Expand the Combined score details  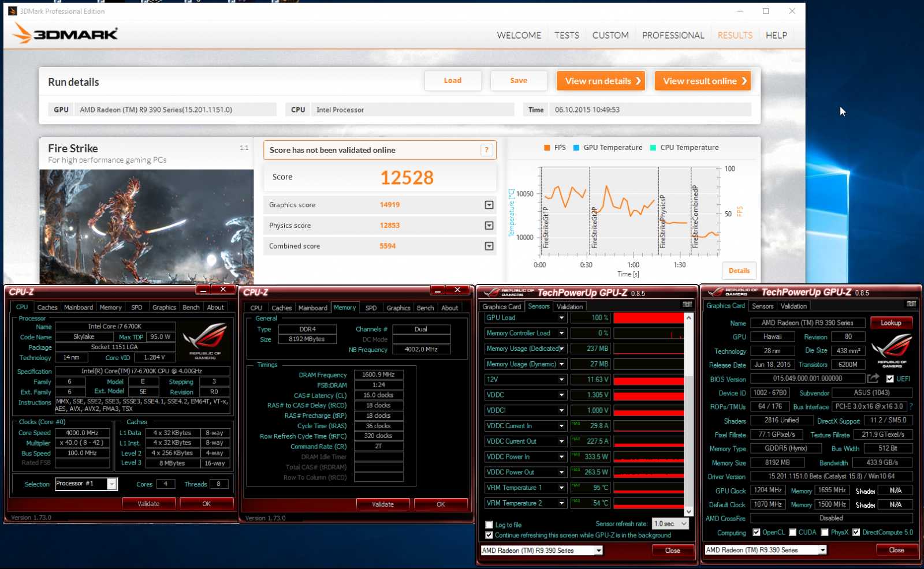pyautogui.click(x=489, y=246)
